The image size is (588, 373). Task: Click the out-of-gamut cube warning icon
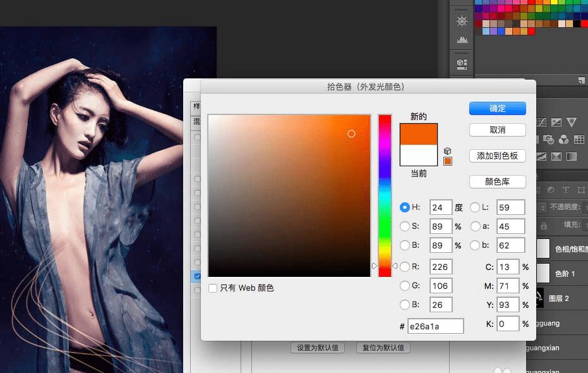coord(447,151)
